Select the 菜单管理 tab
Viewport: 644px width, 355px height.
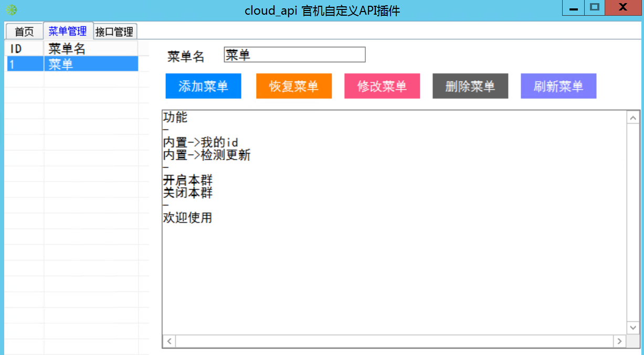pos(68,31)
